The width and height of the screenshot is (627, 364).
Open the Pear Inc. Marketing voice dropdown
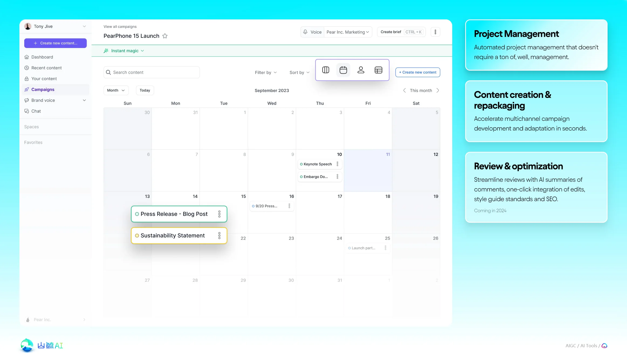pyautogui.click(x=348, y=32)
